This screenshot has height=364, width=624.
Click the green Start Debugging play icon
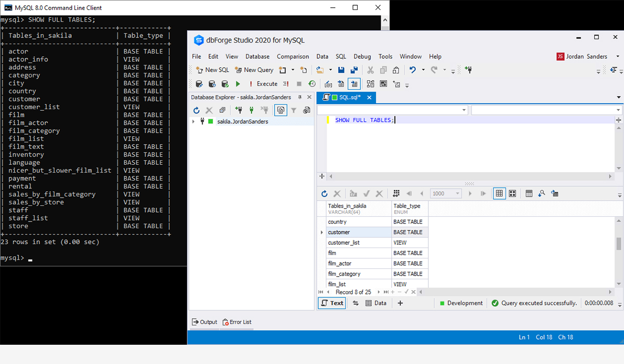point(238,84)
